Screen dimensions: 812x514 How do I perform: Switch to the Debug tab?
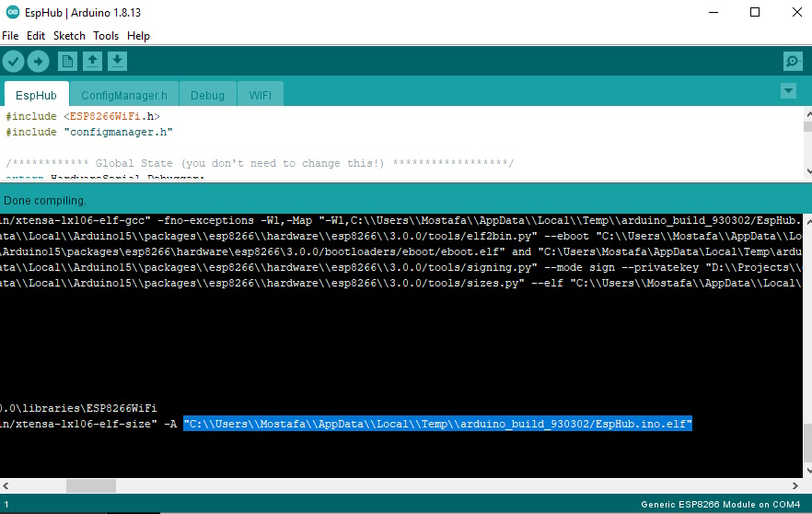point(208,95)
